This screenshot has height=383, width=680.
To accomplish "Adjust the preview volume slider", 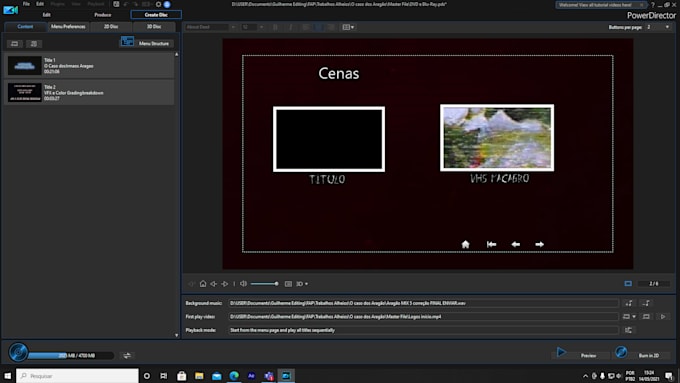I will [x=264, y=284].
